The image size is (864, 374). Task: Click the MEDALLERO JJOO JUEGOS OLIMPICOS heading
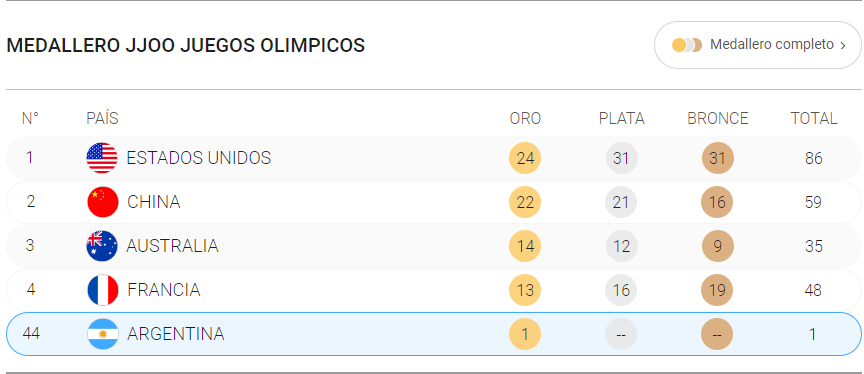(186, 45)
